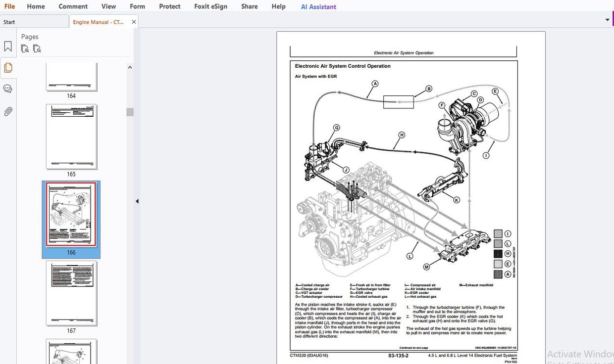Image resolution: width=614 pixels, height=364 pixels.
Task: Click footer text 'CTM320 (03AUG16)'
Action: [x=309, y=356]
